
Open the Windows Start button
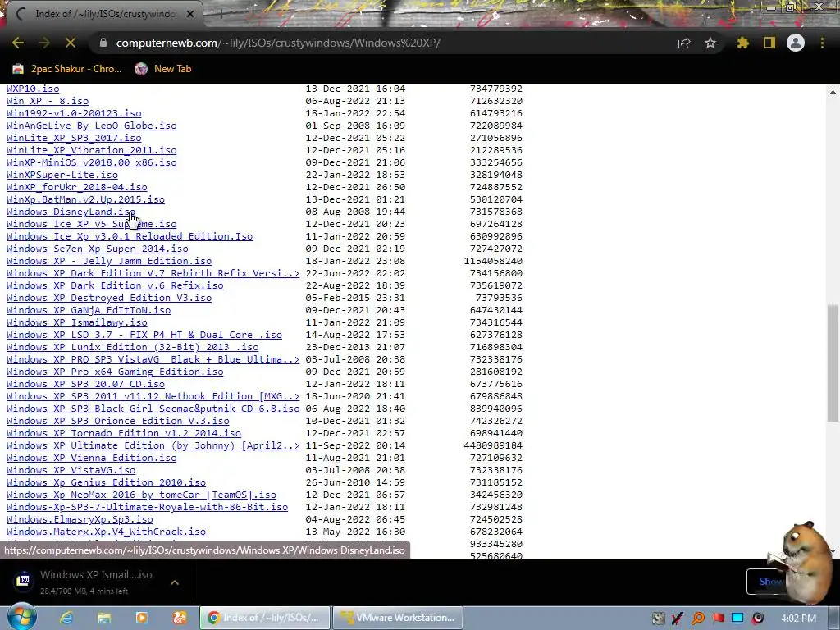[x=21, y=617]
